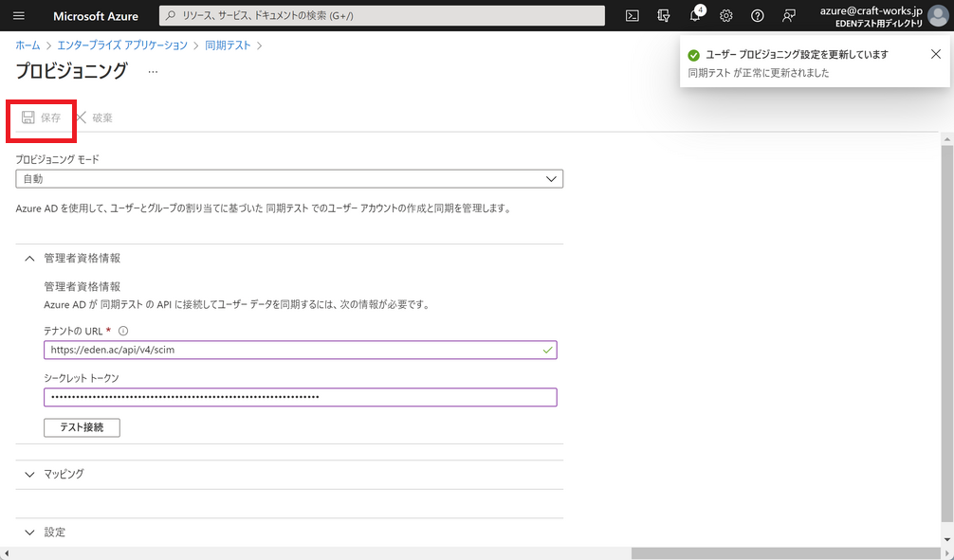Open the notifications bell
This screenshot has width=954, height=560.
[x=695, y=16]
